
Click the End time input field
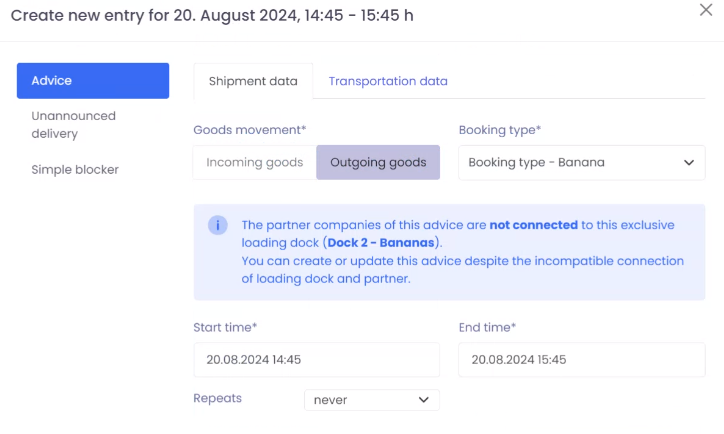(x=581, y=360)
